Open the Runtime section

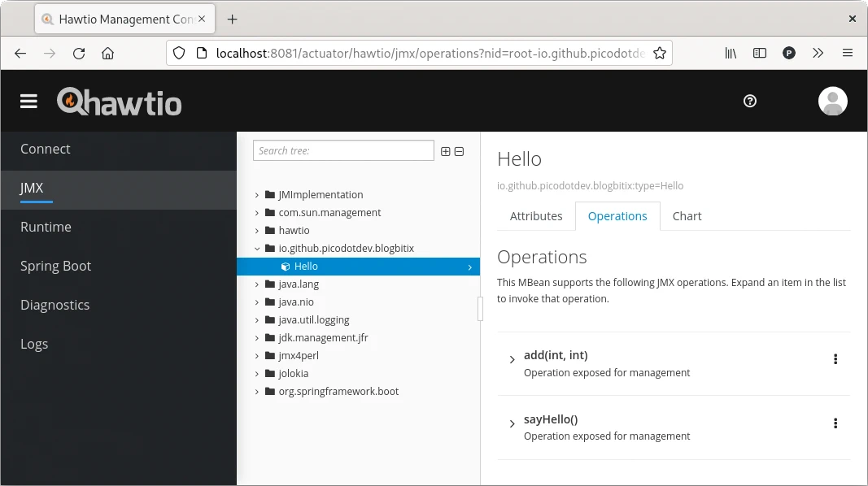tap(46, 227)
